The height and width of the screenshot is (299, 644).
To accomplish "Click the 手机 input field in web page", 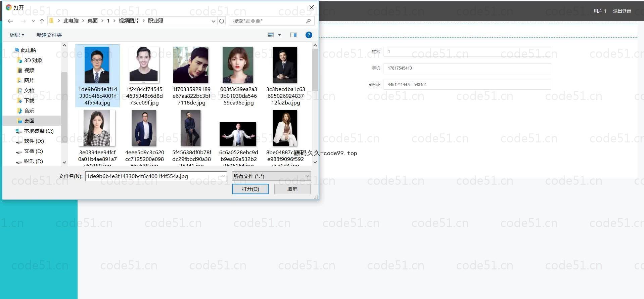I will click(x=467, y=68).
